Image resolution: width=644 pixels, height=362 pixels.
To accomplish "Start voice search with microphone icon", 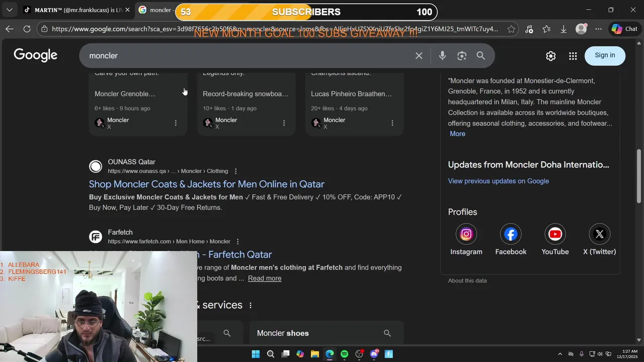I will point(442,56).
